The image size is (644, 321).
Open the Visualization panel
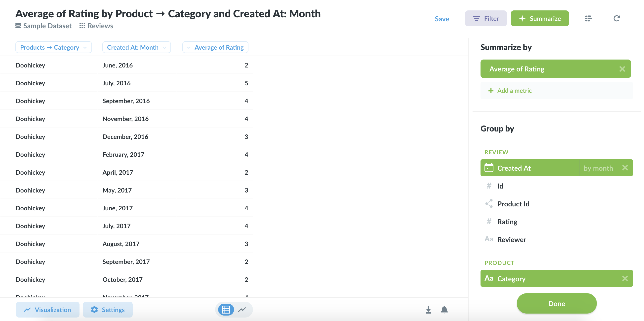47,310
